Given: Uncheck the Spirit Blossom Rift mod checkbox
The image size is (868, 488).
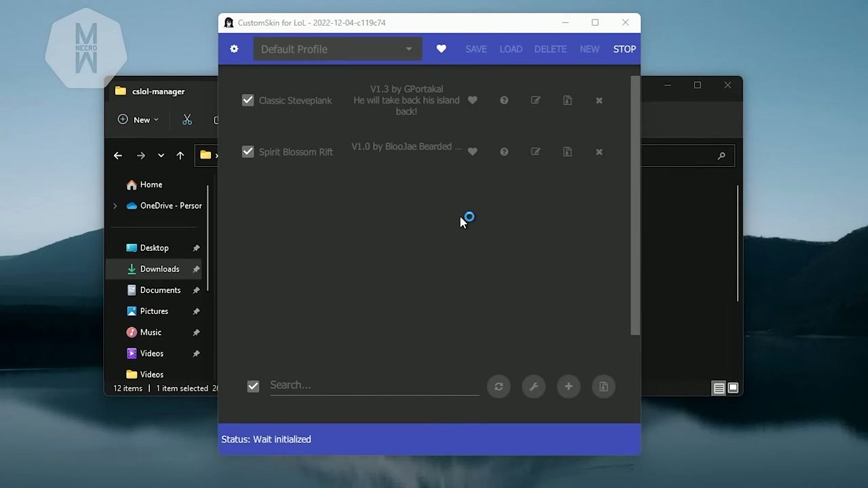Looking at the screenshot, I should pos(248,152).
